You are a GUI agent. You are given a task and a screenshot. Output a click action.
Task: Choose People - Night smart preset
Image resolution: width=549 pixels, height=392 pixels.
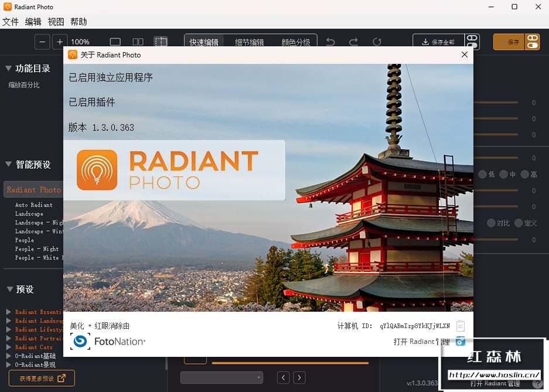pos(37,249)
